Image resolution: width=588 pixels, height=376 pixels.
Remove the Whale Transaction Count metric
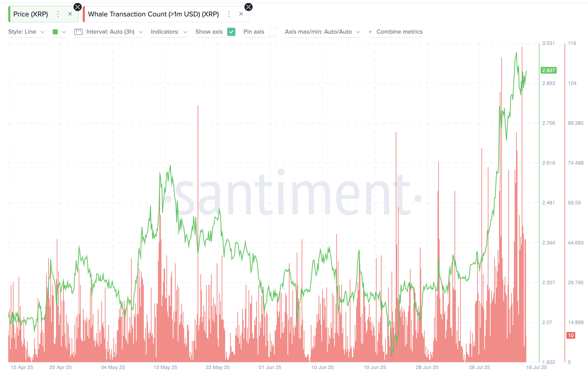pos(241,14)
